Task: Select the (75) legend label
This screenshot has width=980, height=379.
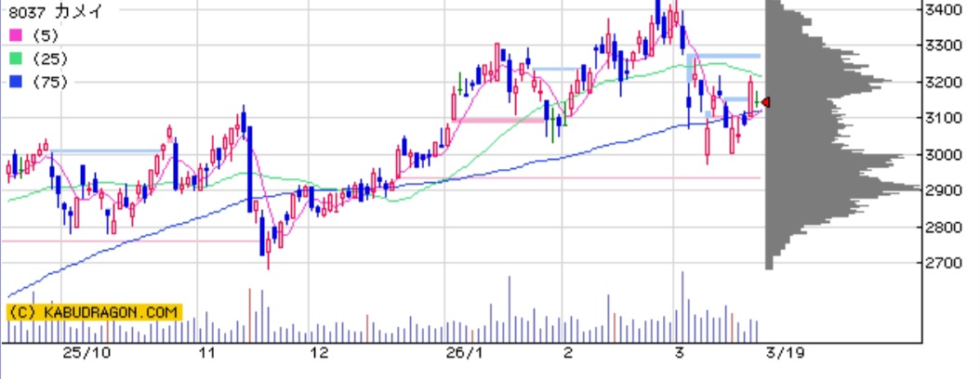Action: (46, 82)
